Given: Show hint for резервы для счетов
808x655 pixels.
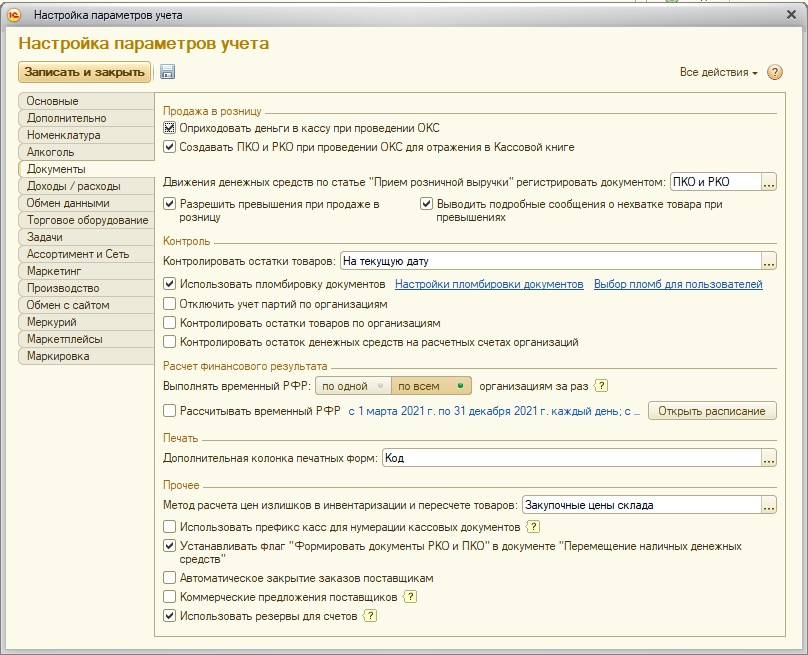Looking at the screenshot, I should click(x=370, y=616).
